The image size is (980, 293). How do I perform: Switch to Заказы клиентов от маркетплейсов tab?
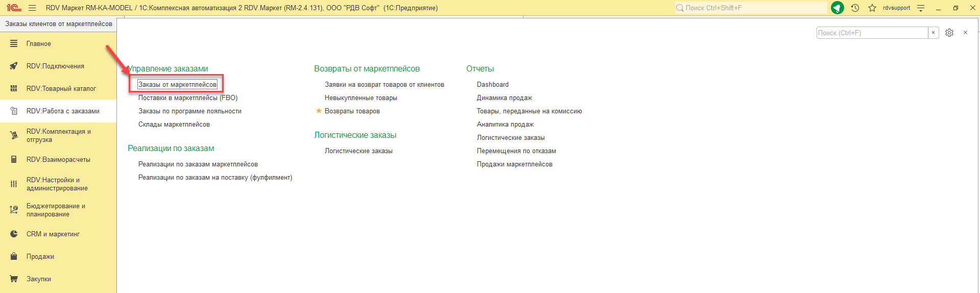coord(59,24)
